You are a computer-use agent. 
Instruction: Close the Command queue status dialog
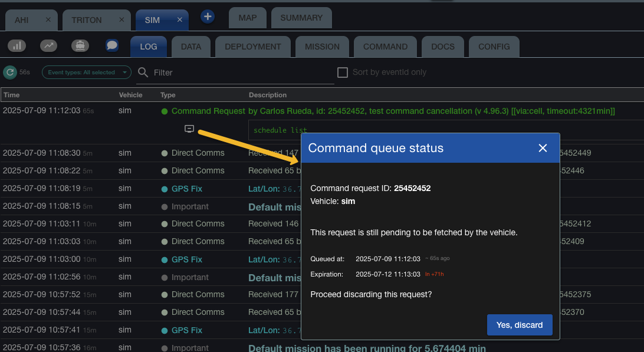pos(543,148)
